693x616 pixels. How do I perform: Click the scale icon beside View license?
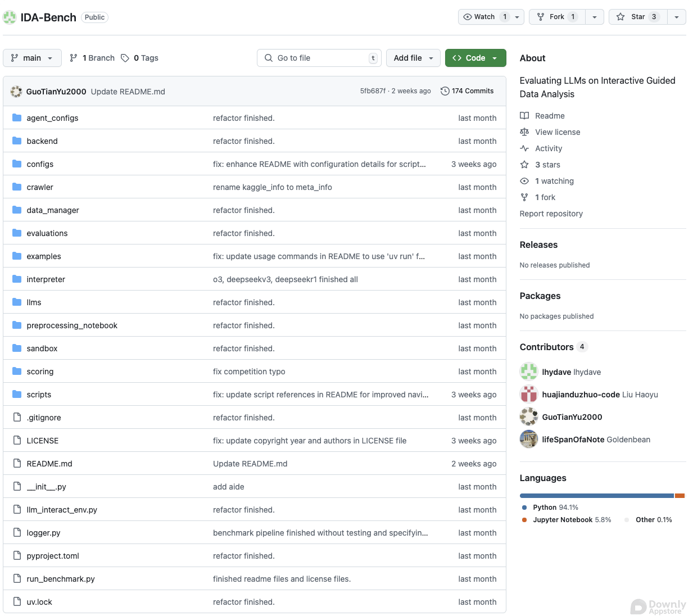[524, 132]
